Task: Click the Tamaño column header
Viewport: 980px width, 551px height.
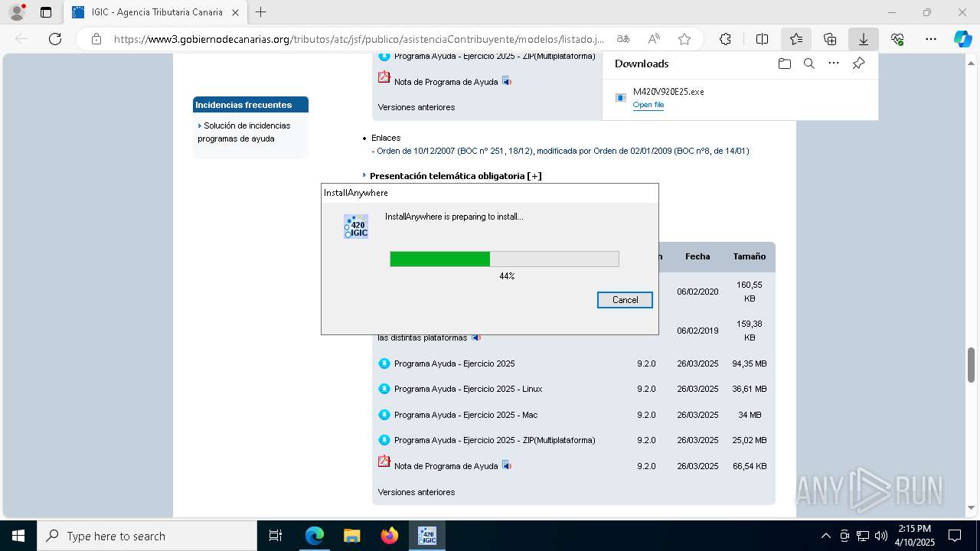Action: click(x=749, y=256)
